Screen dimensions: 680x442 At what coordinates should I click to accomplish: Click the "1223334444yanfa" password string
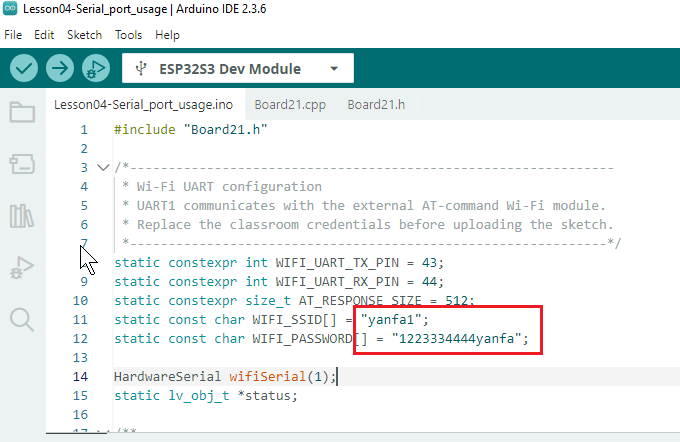pos(456,338)
